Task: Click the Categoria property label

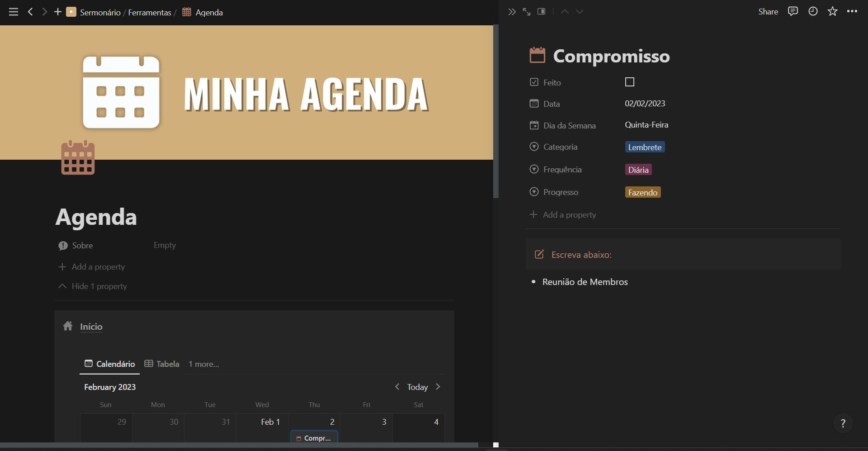Action: pos(560,147)
